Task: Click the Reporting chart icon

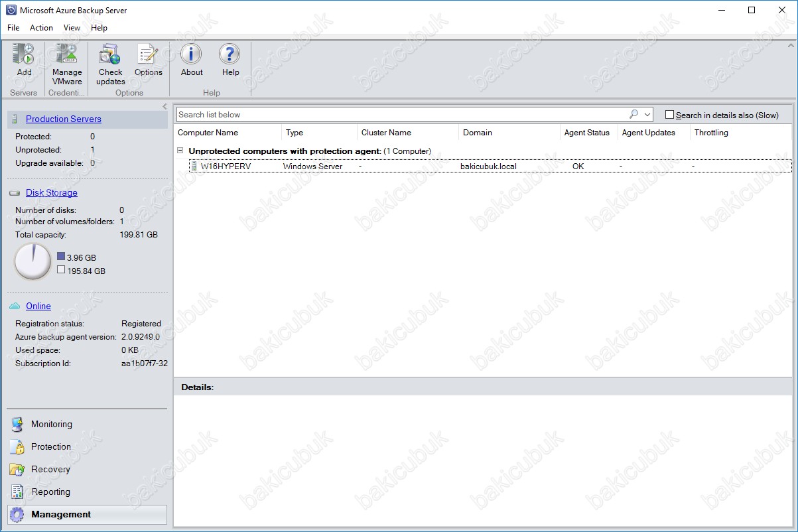Action: (17, 492)
